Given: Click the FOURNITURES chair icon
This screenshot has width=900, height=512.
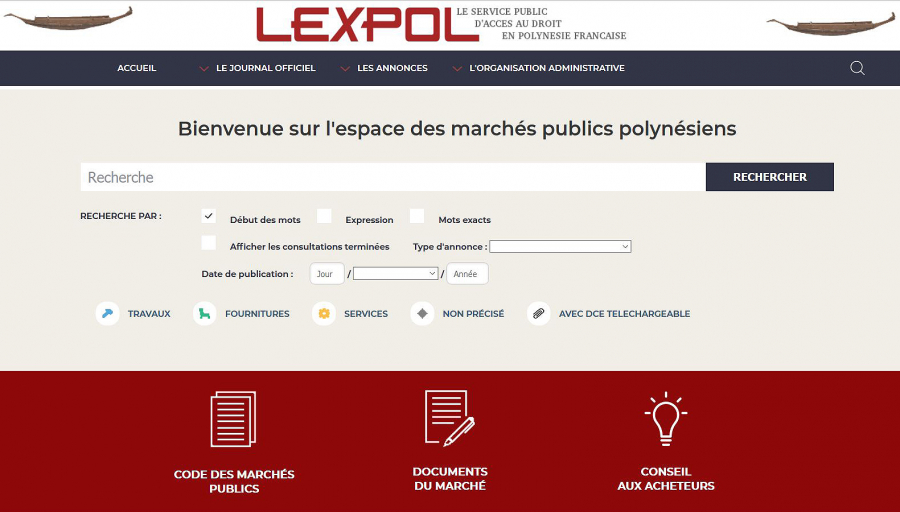Looking at the screenshot, I should (204, 313).
